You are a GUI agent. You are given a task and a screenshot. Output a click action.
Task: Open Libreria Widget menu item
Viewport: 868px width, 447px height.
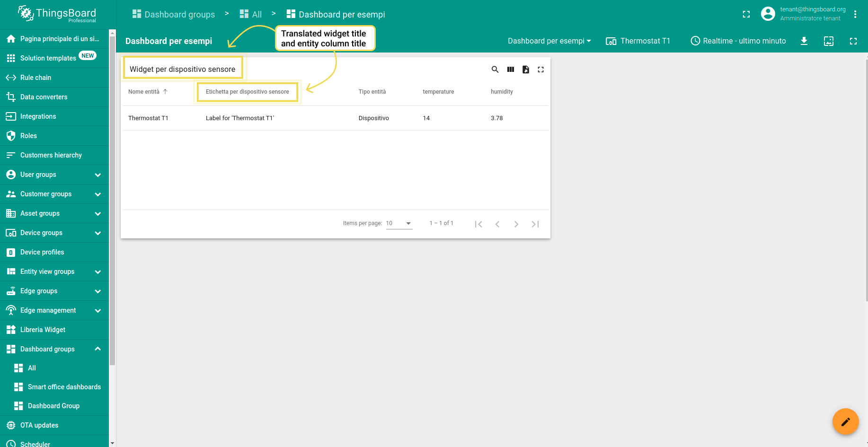[43, 330]
